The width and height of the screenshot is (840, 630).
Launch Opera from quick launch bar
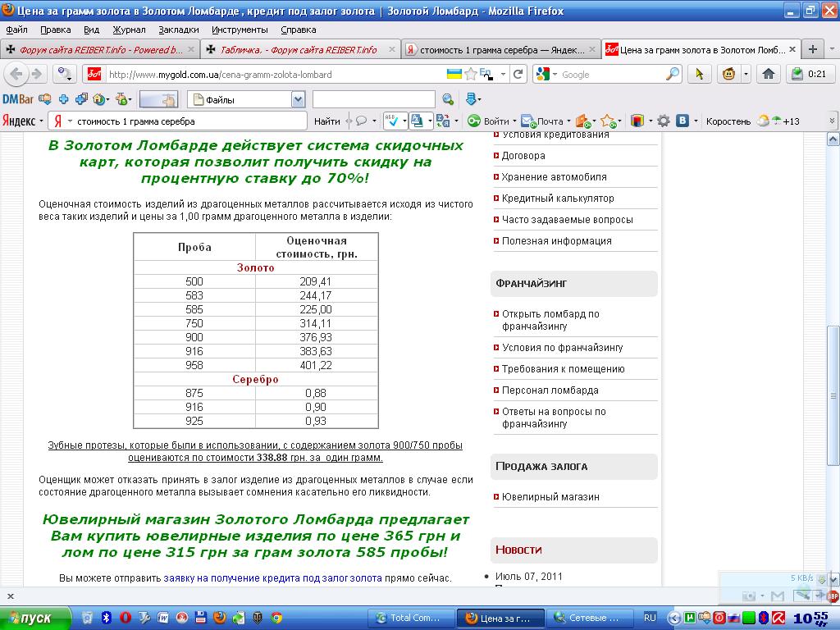pyautogui.click(x=126, y=618)
